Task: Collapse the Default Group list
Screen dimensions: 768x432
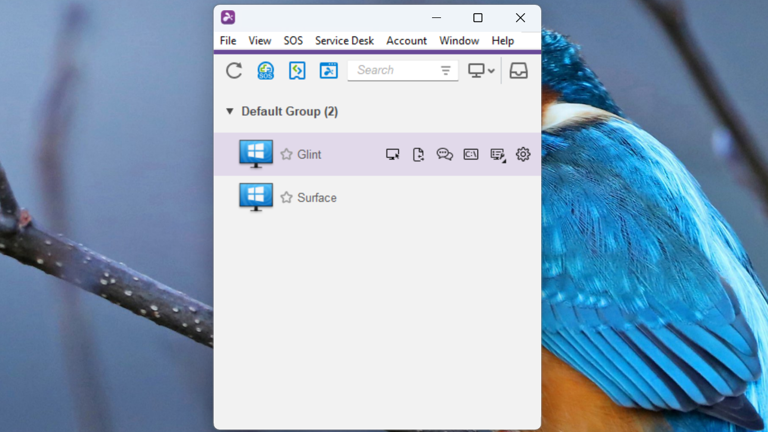Action: coord(229,111)
